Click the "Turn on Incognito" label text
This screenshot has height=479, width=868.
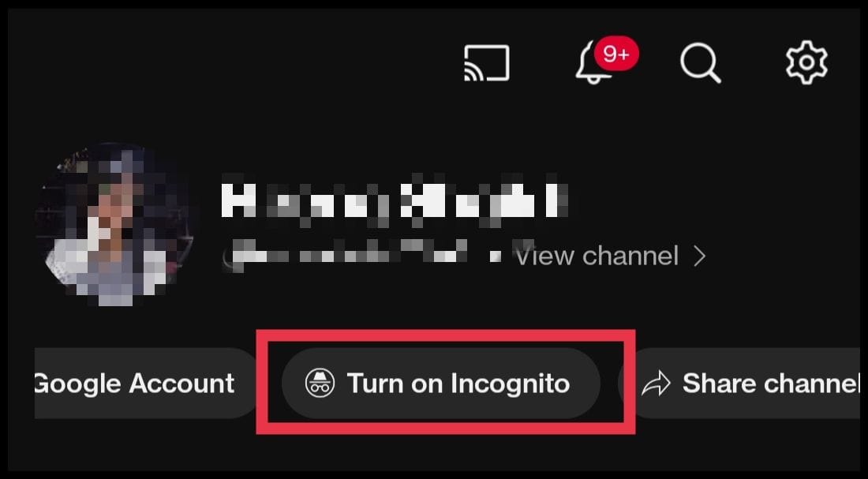click(458, 384)
